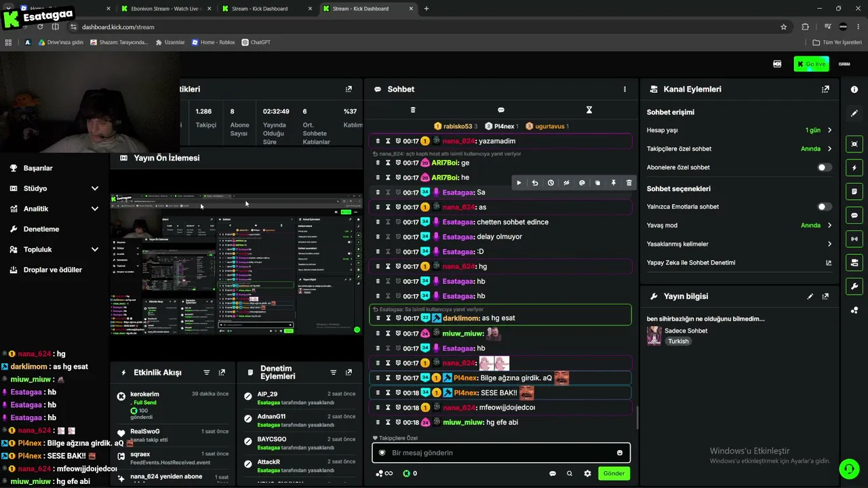This screenshot has height=488, width=868.
Task: Pop out the Etkinlik Akışı panel
Action: [x=222, y=373]
